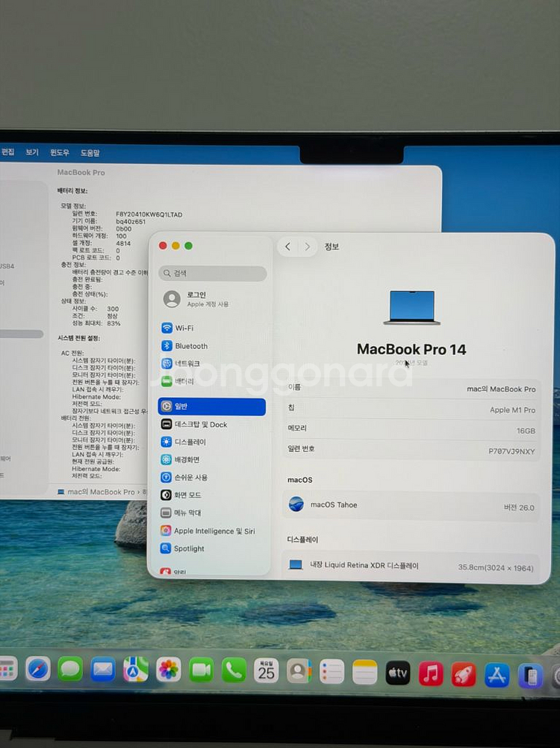Open the 윈도우 menu
The height and width of the screenshot is (748, 560).
click(x=60, y=152)
